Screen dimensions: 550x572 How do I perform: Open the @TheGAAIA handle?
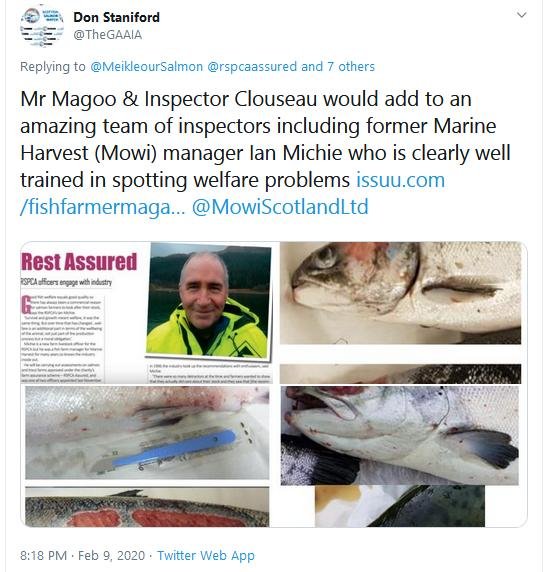point(108,35)
